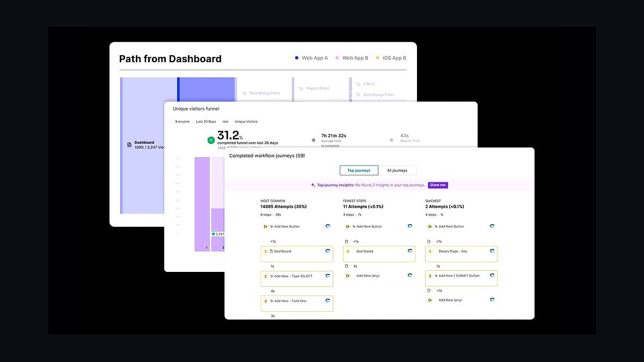Click the clock icon beside 7h 21m 32s
The width and height of the screenshot is (644, 362).
pos(313,140)
